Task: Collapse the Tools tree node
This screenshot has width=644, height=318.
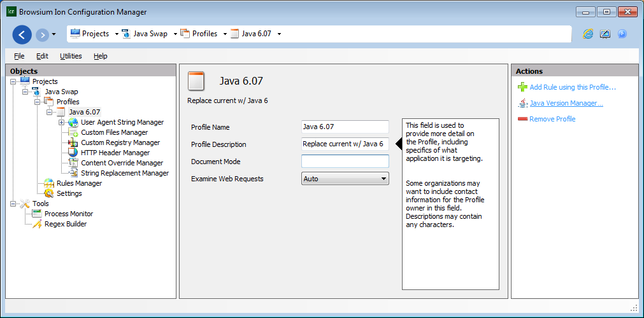Action: click(13, 204)
